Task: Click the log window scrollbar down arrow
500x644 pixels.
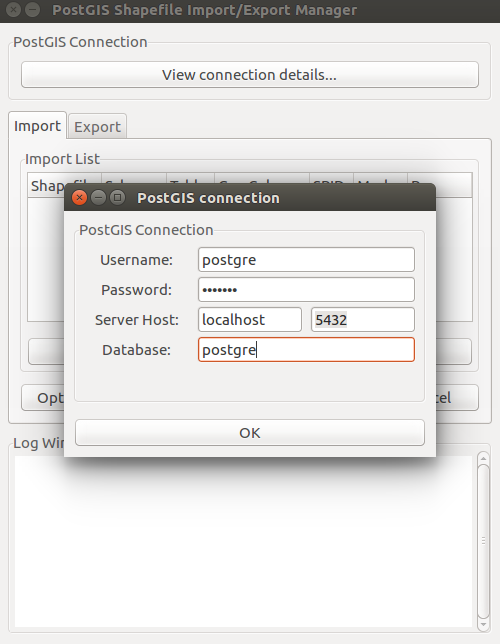Action: pyautogui.click(x=484, y=625)
